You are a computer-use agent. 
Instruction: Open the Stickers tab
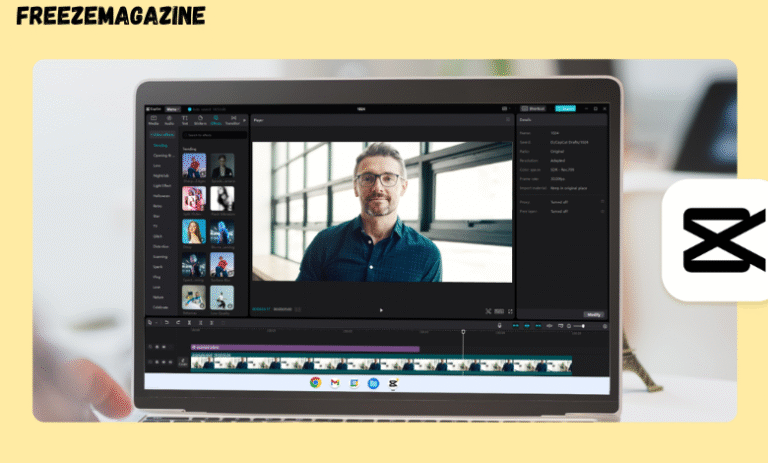(200, 121)
